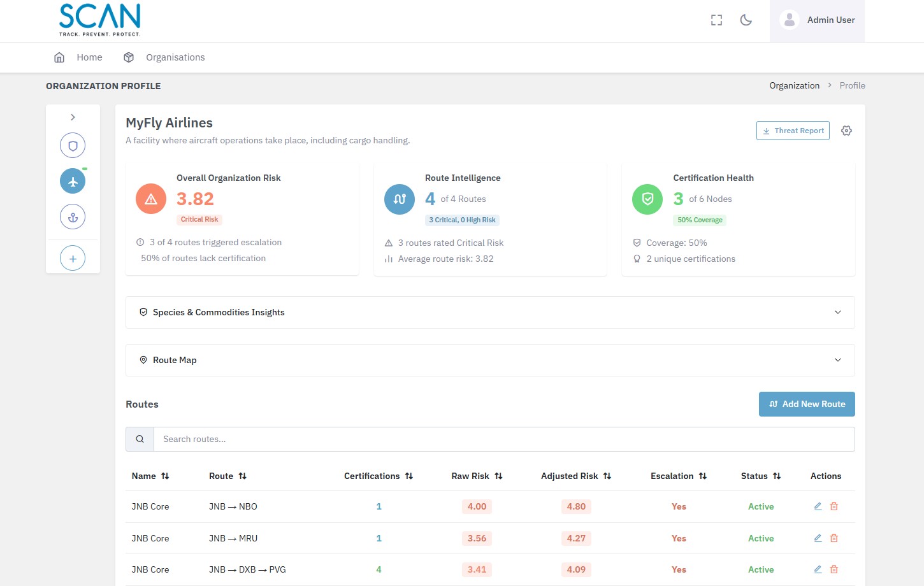Sort routes by Adjusted Risk
924x586 pixels.
[607, 476]
